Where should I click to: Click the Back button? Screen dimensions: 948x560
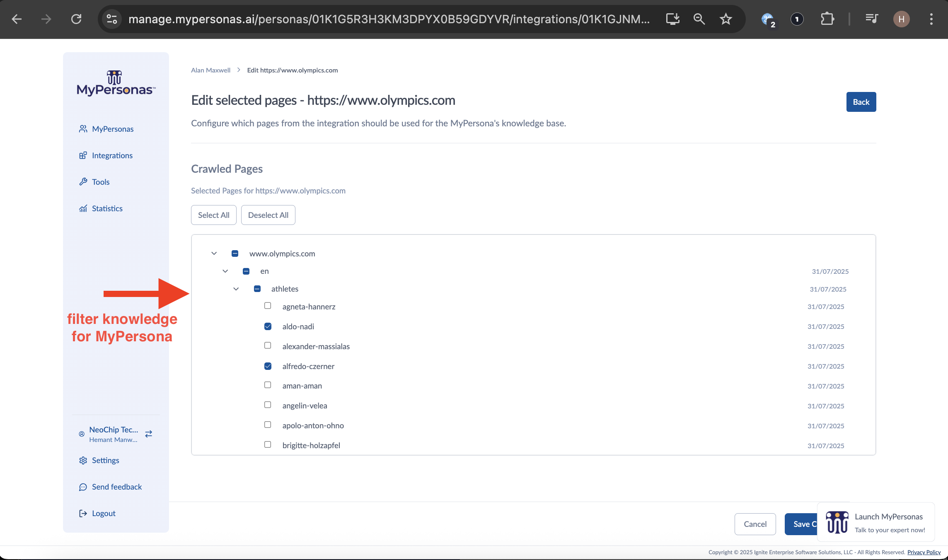tap(861, 102)
